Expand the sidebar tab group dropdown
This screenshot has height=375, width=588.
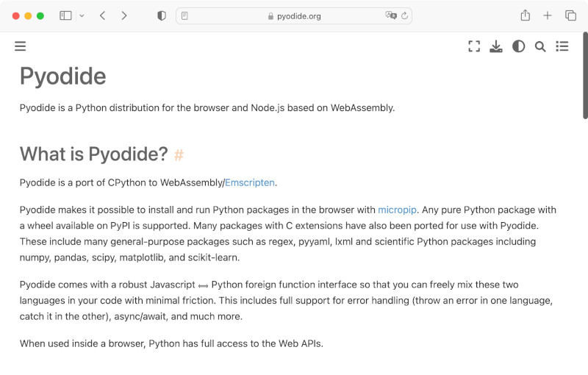click(81, 15)
